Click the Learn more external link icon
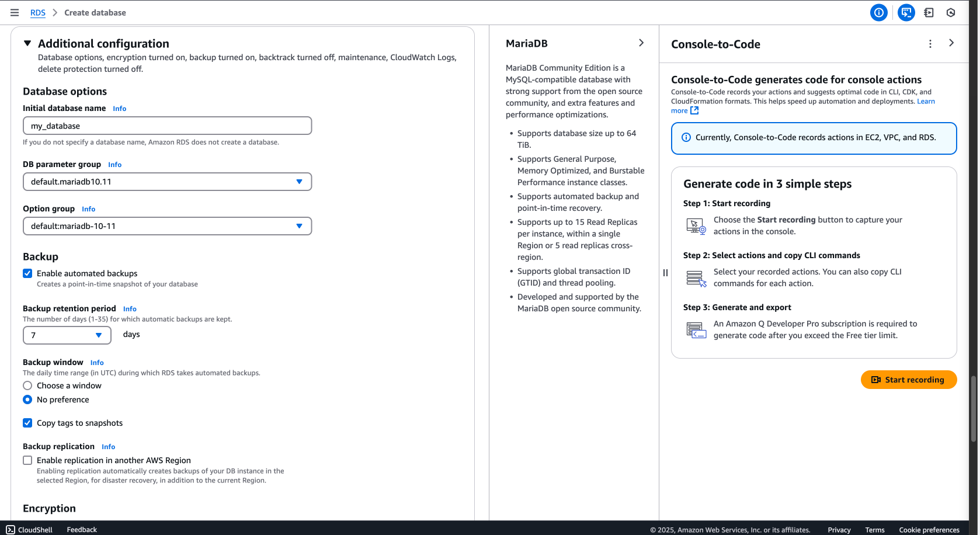The height and width of the screenshot is (535, 980). [694, 110]
